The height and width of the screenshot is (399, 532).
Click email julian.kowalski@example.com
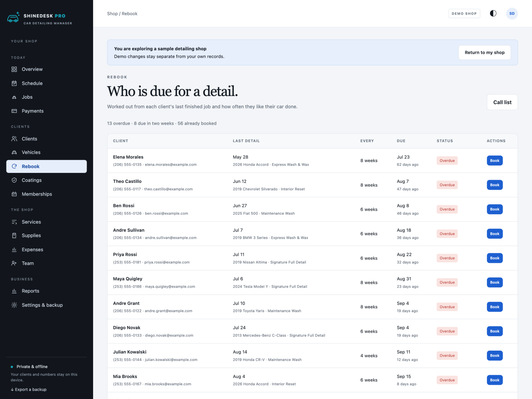point(171,360)
